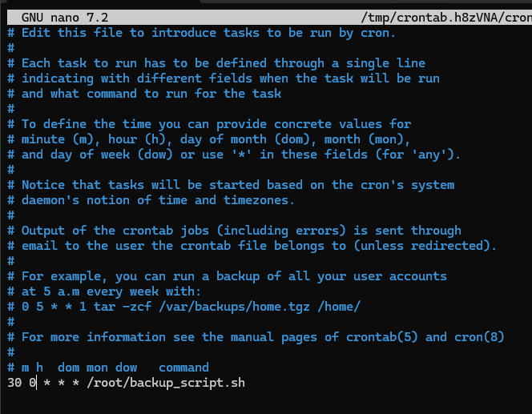This screenshot has height=414, width=532.
Task: Click the 'mon' column header word
Action: point(98,368)
